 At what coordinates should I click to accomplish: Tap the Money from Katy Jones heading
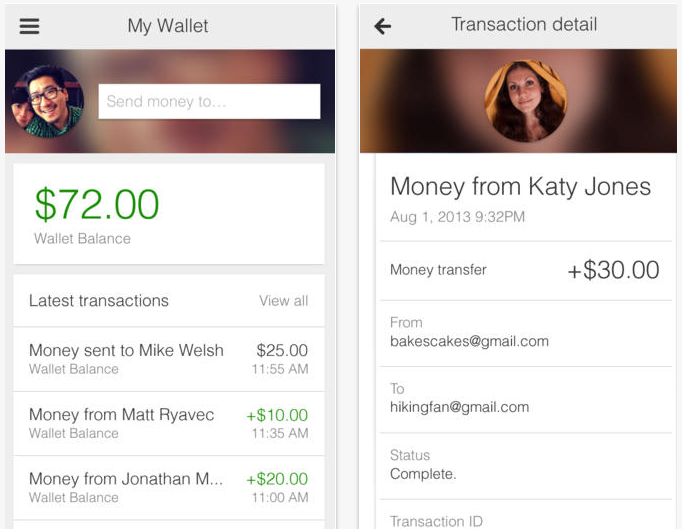(521, 187)
